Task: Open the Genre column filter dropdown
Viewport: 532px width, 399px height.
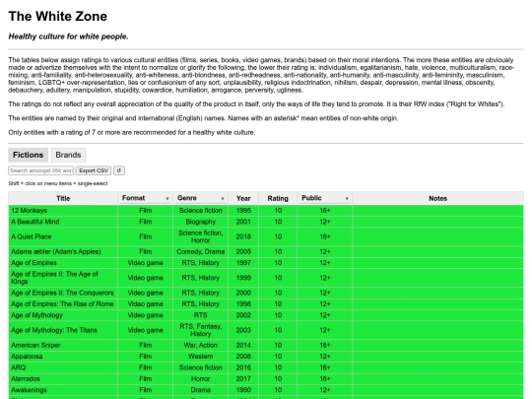Action: (x=201, y=198)
